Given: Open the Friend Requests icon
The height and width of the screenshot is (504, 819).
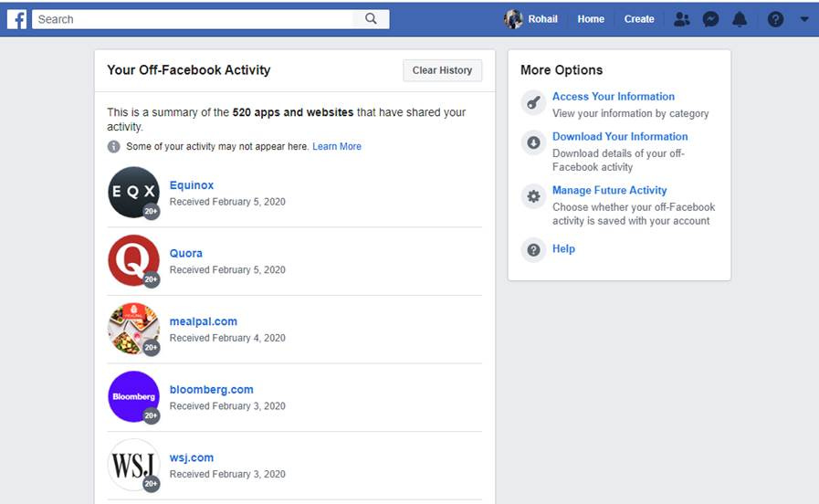Looking at the screenshot, I should pos(682,19).
